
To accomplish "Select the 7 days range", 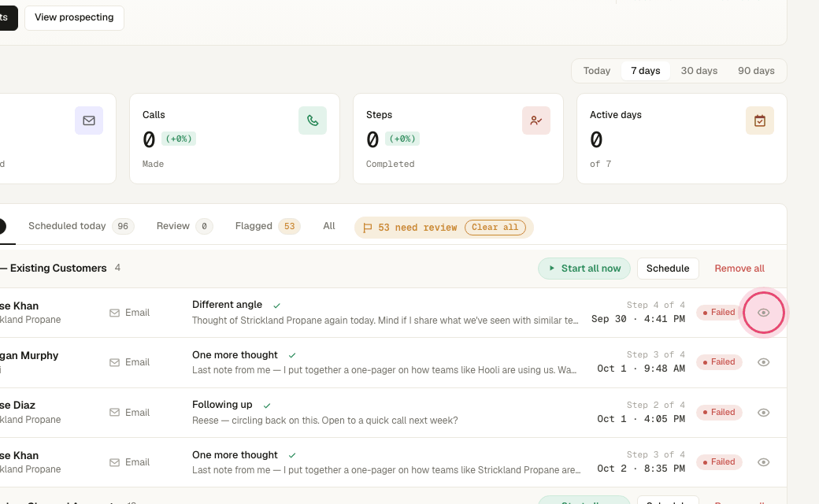I will [x=646, y=71].
